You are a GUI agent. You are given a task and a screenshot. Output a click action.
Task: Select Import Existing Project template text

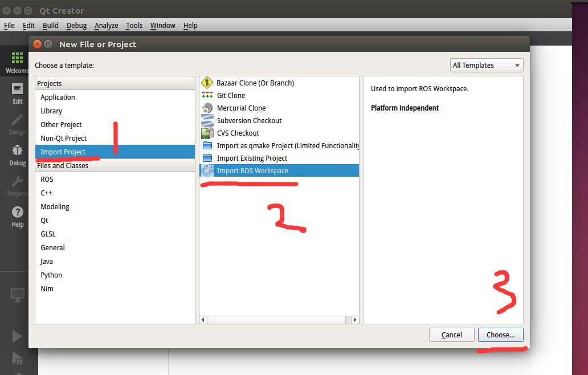pos(252,158)
